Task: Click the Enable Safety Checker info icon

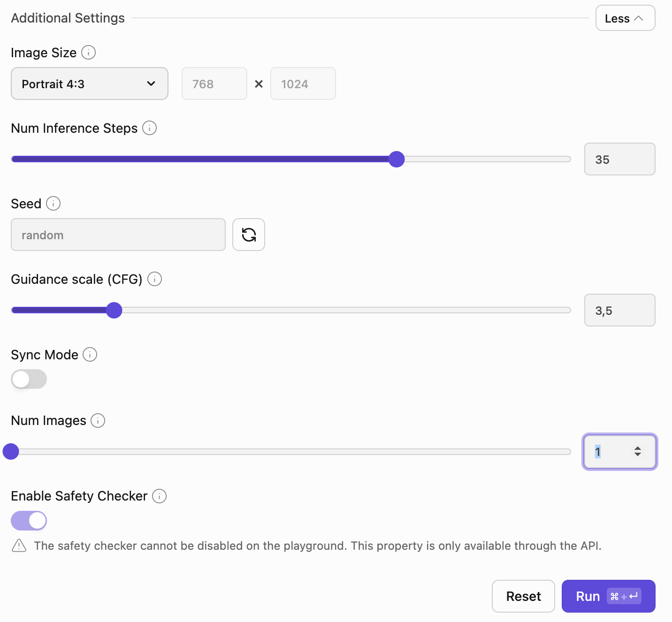Action: pyautogui.click(x=159, y=496)
